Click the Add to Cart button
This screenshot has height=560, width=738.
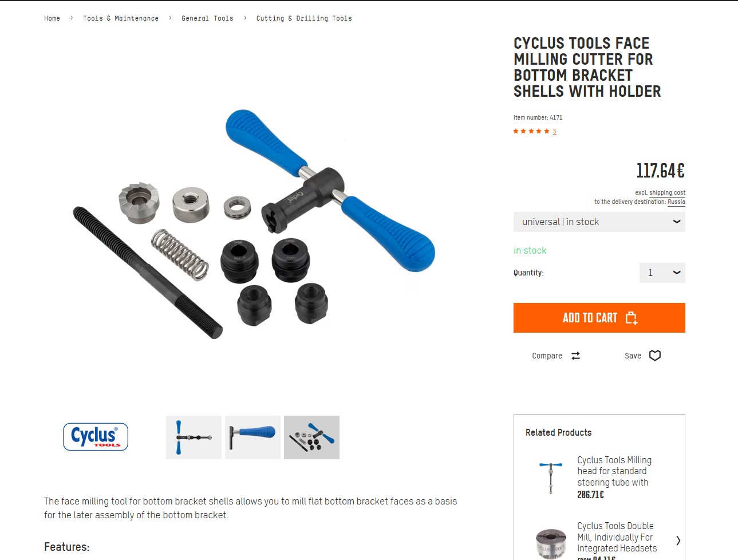click(x=599, y=318)
